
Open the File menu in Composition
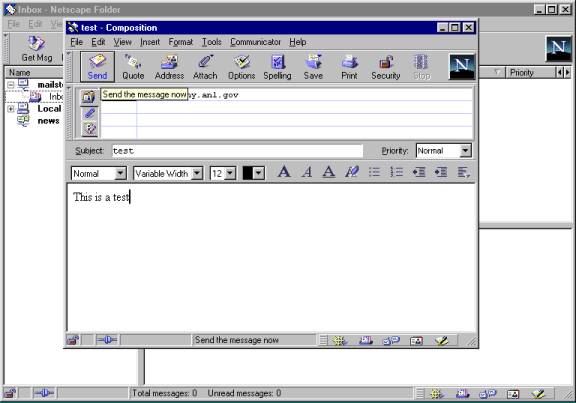(76, 42)
